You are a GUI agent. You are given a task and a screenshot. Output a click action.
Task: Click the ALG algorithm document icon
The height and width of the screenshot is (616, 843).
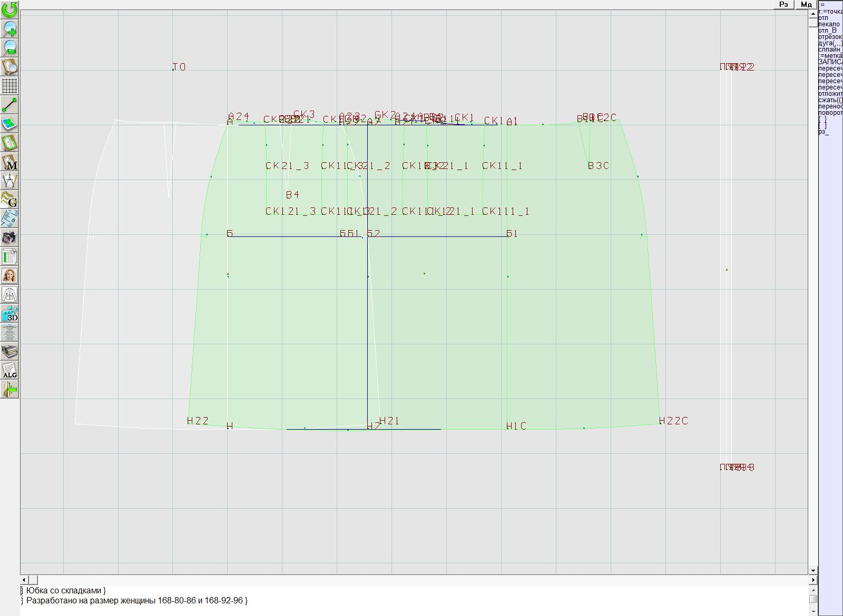click(9, 370)
